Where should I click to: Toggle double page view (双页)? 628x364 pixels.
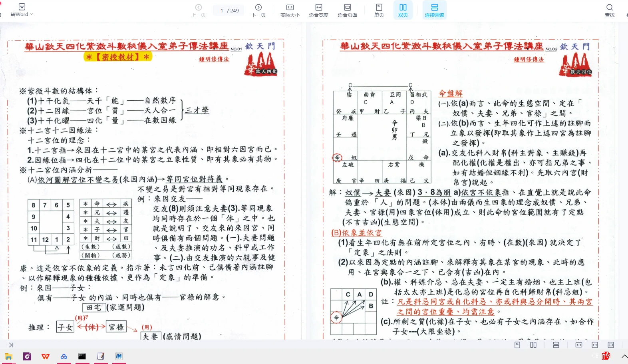click(x=403, y=10)
